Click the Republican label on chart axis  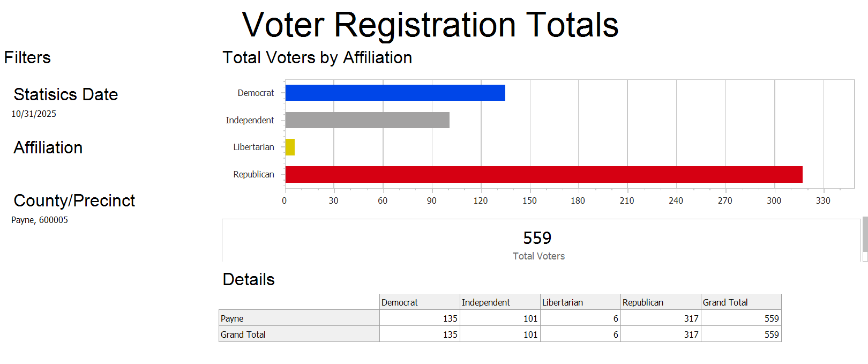tap(253, 174)
